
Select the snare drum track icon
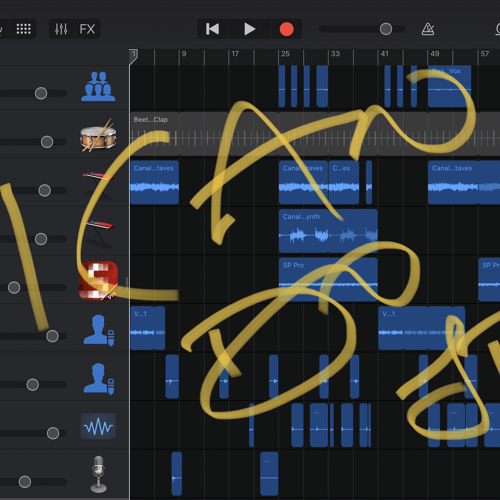click(98, 136)
